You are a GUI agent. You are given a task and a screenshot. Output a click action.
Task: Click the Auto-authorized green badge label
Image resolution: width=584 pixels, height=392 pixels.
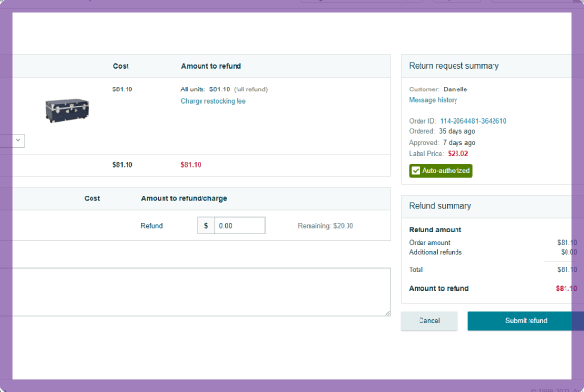(x=447, y=170)
